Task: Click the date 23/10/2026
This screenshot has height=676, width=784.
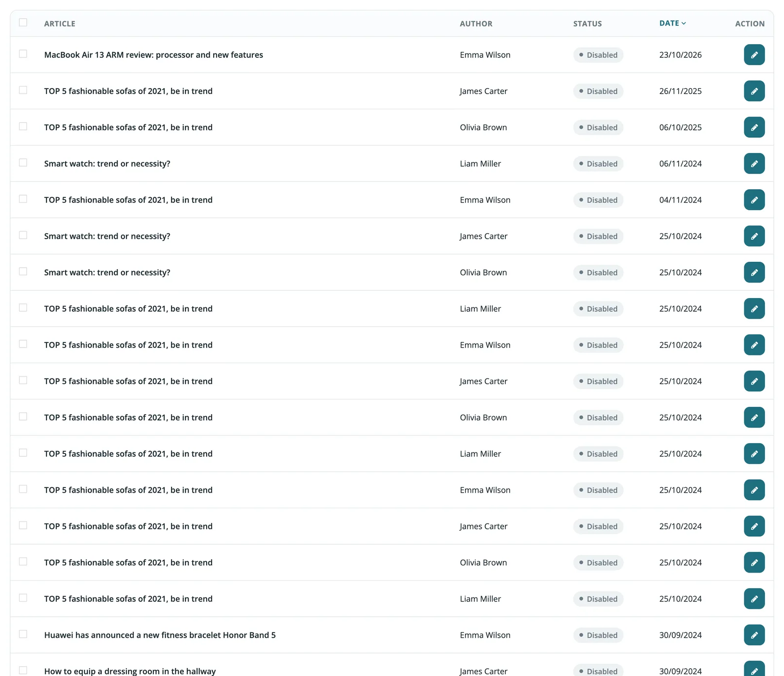Action: click(680, 55)
